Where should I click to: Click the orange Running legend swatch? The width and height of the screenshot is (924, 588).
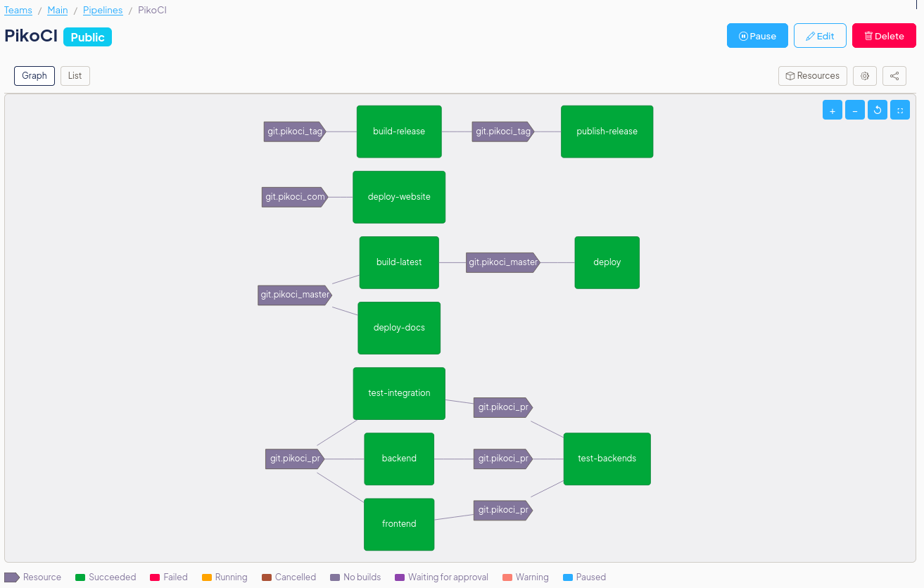tap(207, 577)
